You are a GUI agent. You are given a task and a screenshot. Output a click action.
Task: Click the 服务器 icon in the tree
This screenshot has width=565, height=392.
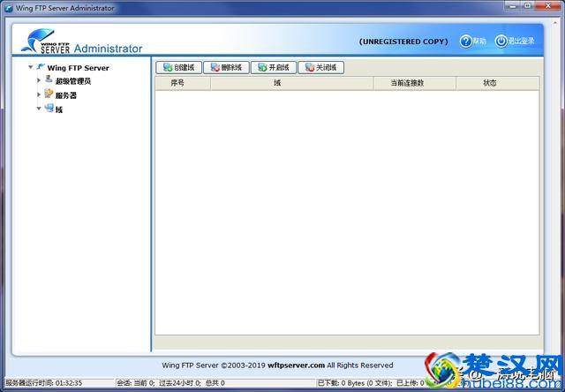click(49, 94)
